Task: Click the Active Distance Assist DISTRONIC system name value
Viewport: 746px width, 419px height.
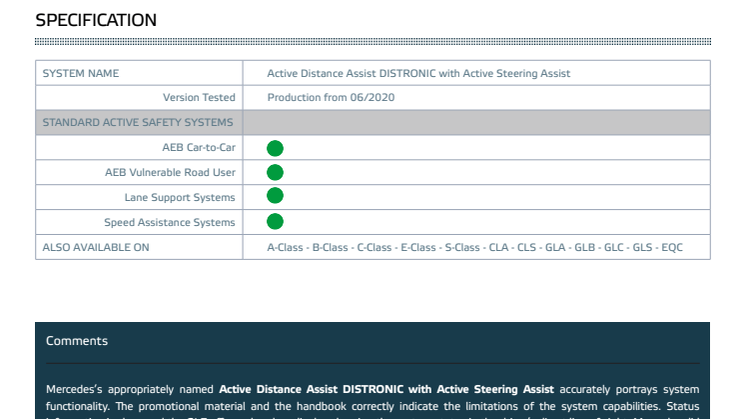Action: click(418, 73)
